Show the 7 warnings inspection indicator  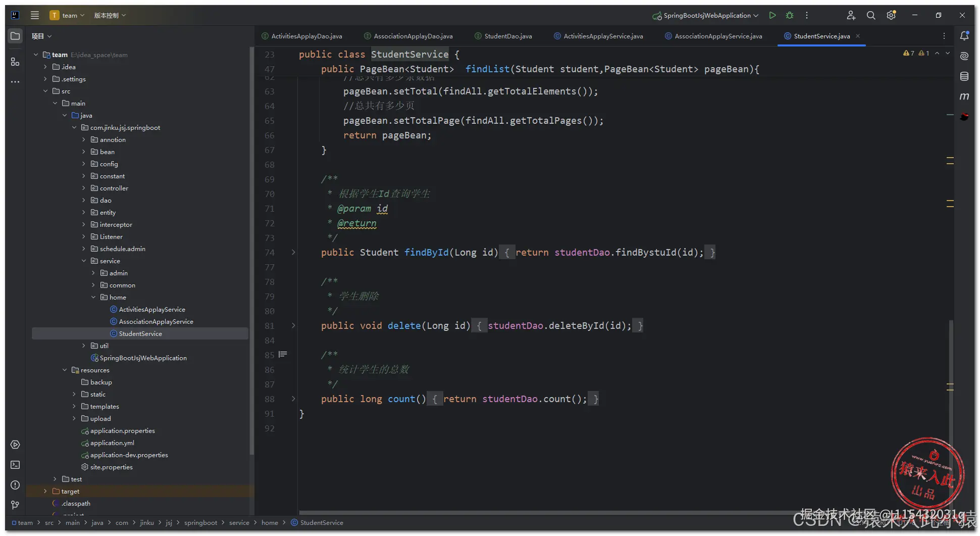pyautogui.click(x=909, y=53)
